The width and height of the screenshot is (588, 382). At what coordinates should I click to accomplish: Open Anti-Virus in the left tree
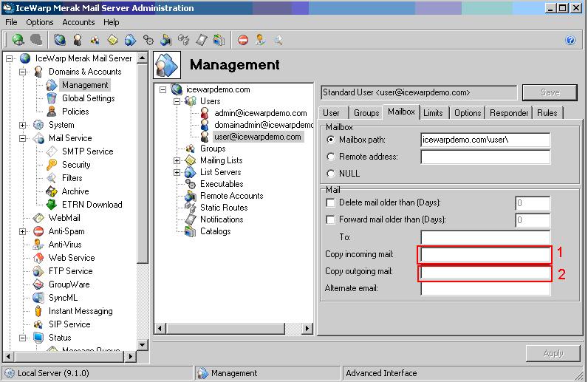point(65,245)
